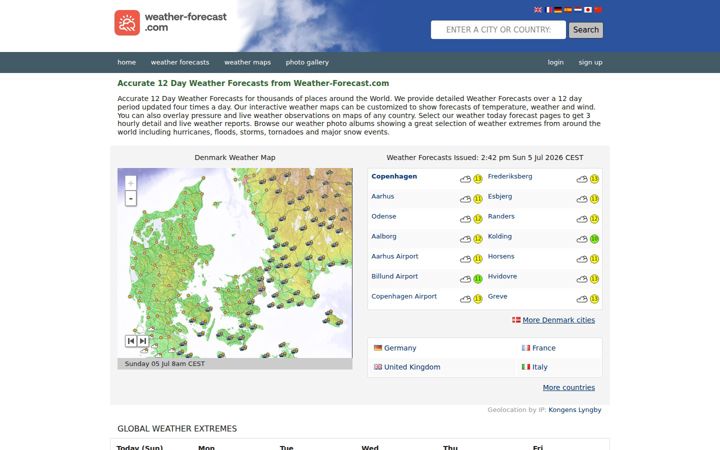Click the cloud icon beside Frederiksberg

(x=582, y=179)
